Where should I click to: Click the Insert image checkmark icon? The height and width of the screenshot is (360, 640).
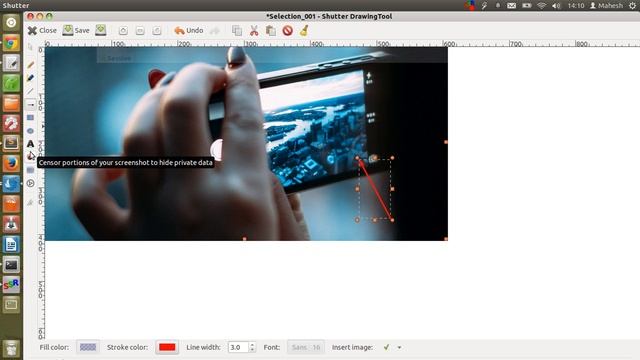coord(387,347)
